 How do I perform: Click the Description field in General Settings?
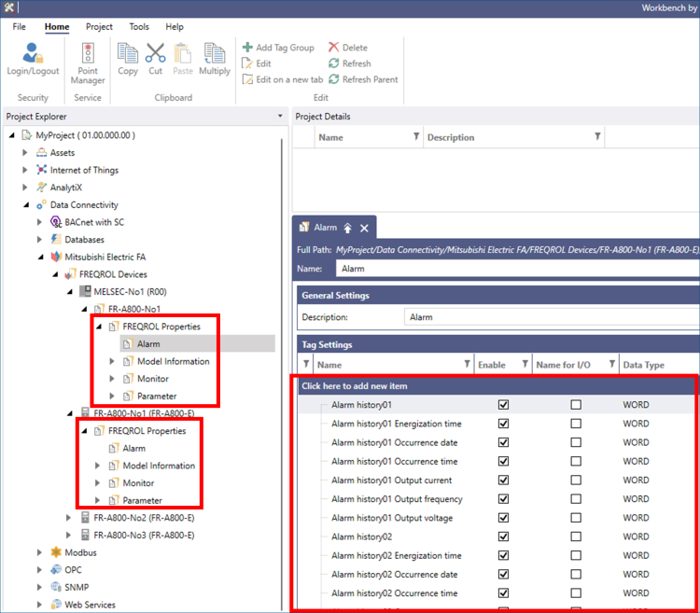pyautogui.click(x=552, y=317)
